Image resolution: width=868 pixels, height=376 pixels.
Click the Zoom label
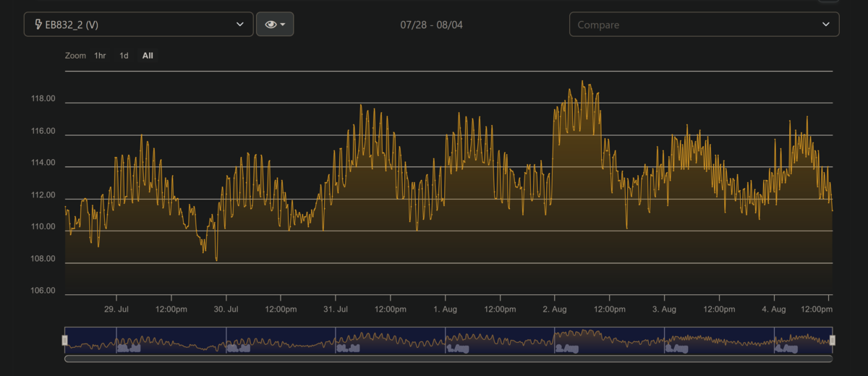coord(75,56)
